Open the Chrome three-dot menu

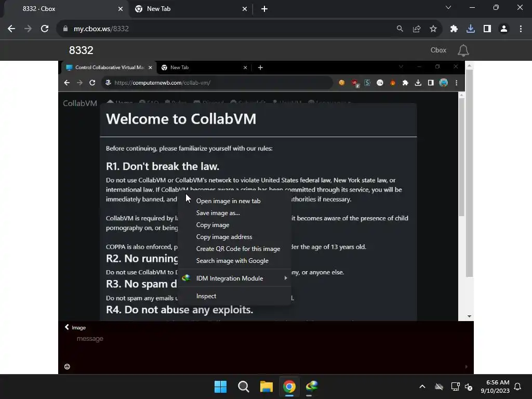tap(521, 29)
